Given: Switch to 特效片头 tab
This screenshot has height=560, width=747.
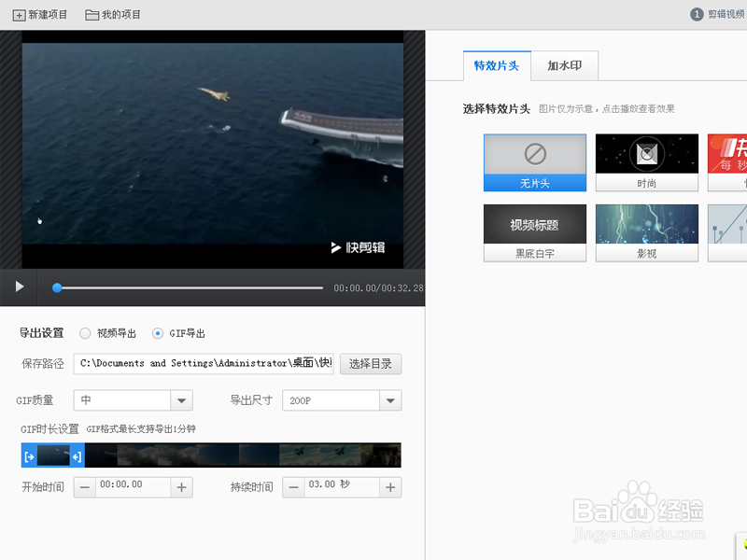Looking at the screenshot, I should click(497, 65).
